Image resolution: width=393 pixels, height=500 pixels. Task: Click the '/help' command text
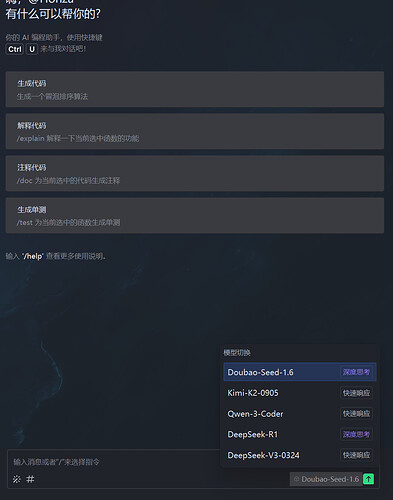pyautogui.click(x=33, y=256)
